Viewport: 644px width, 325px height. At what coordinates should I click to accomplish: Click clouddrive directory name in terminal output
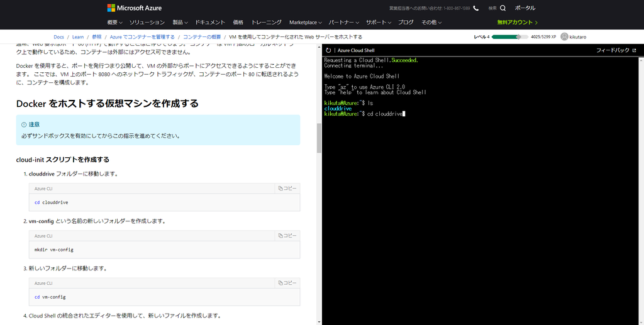click(x=338, y=108)
